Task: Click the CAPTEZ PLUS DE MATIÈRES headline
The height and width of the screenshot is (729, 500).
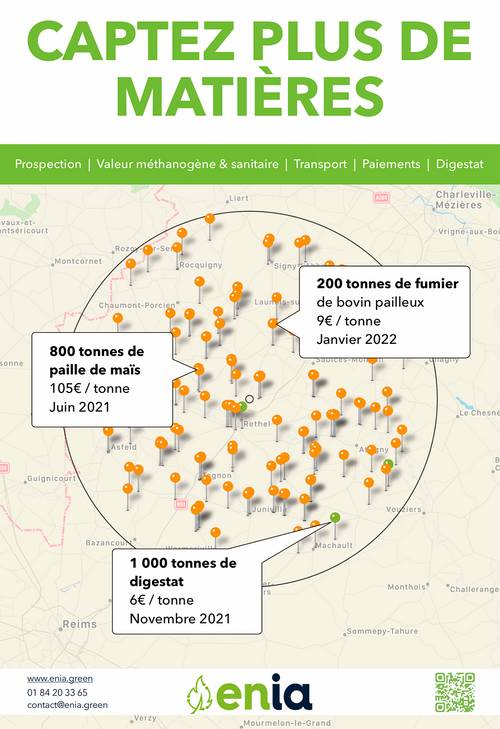Action: 250,67
